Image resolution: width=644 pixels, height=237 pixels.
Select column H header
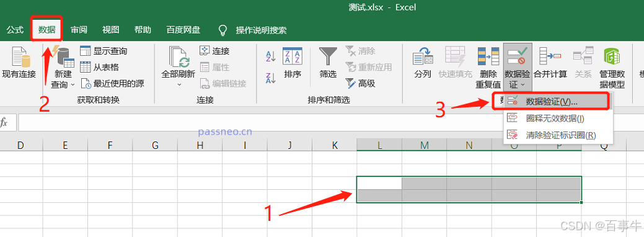(x=200, y=145)
